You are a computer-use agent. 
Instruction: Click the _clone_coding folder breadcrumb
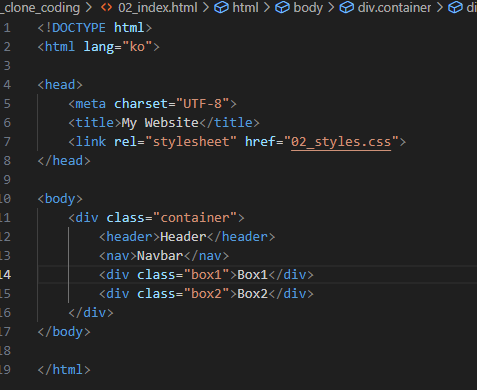click(x=41, y=8)
